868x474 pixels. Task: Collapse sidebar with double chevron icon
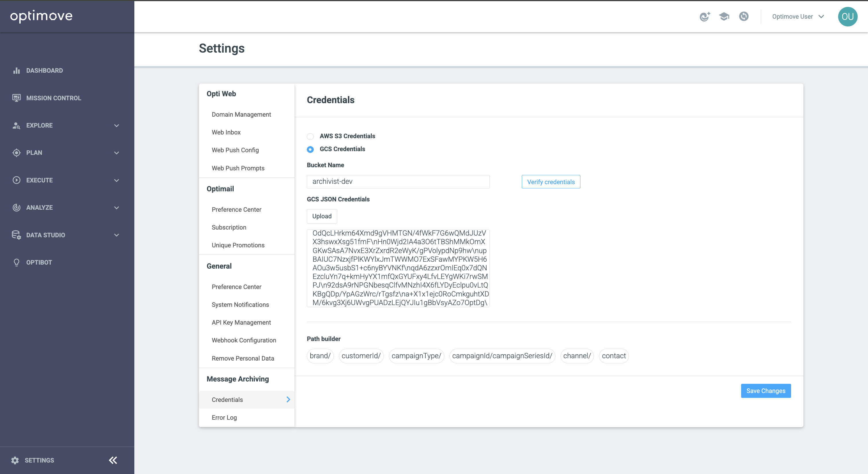(x=113, y=460)
